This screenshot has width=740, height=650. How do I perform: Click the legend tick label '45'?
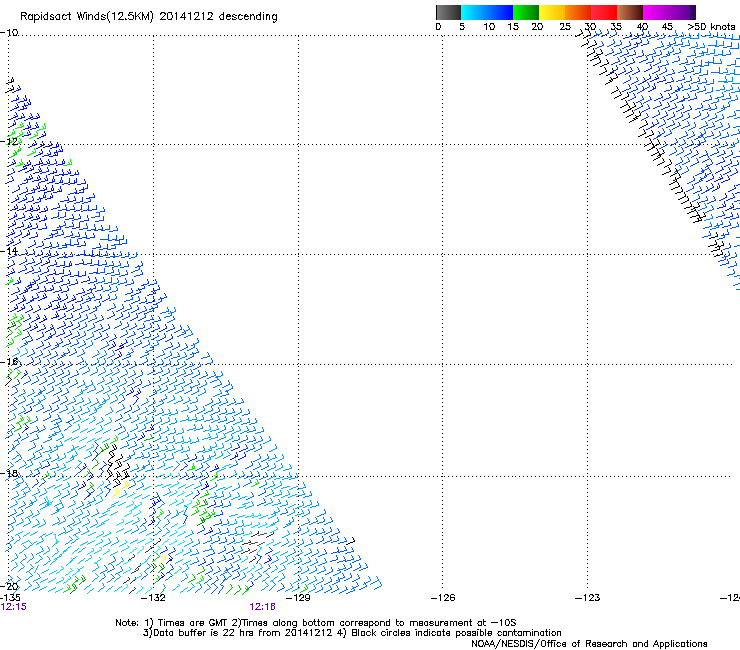click(667, 27)
